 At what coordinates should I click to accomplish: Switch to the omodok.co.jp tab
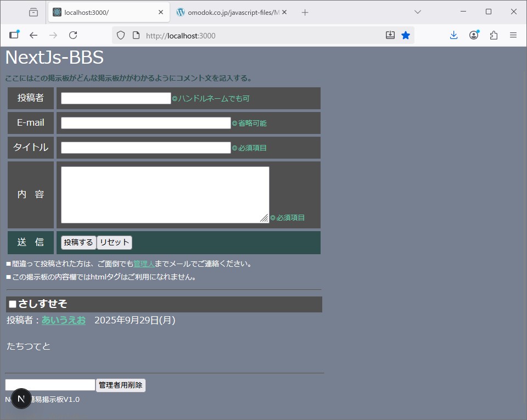pos(231,12)
